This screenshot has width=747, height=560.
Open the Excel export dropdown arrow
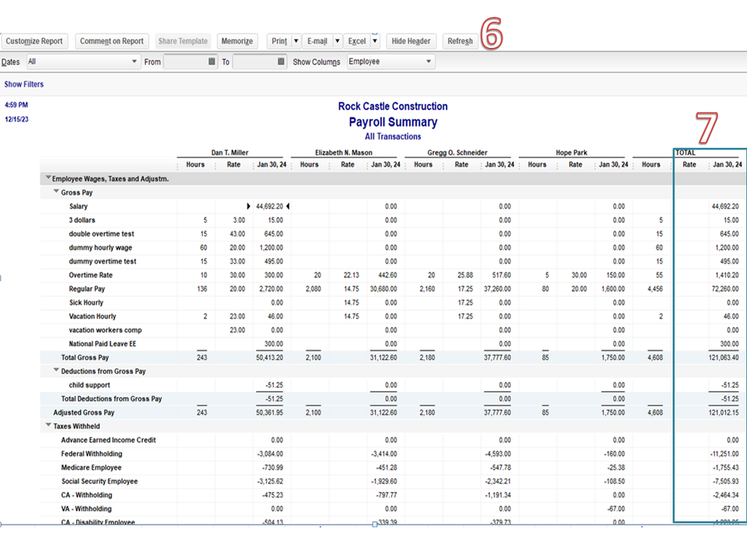click(375, 41)
